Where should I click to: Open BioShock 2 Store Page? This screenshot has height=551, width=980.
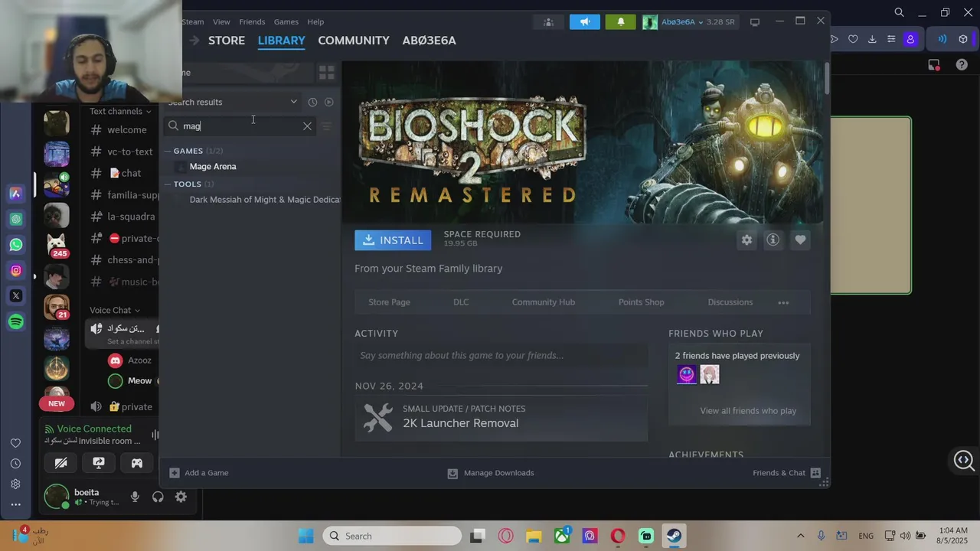pyautogui.click(x=389, y=302)
